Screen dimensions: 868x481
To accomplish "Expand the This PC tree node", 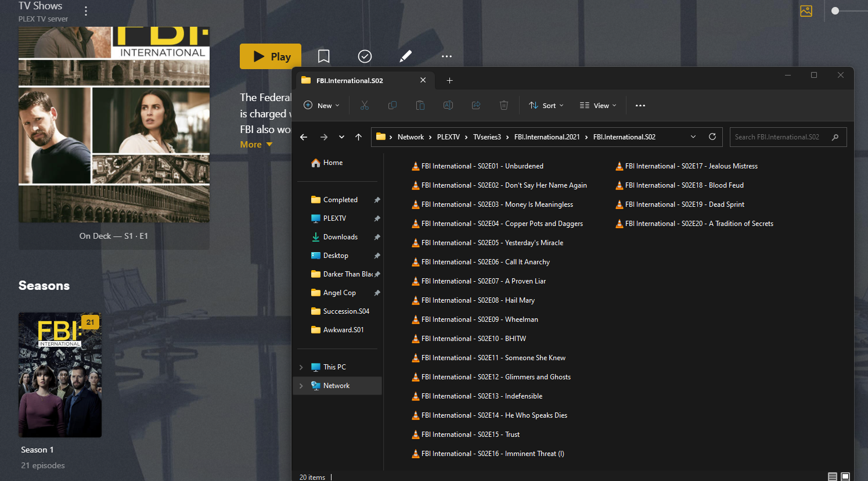I will coord(301,367).
